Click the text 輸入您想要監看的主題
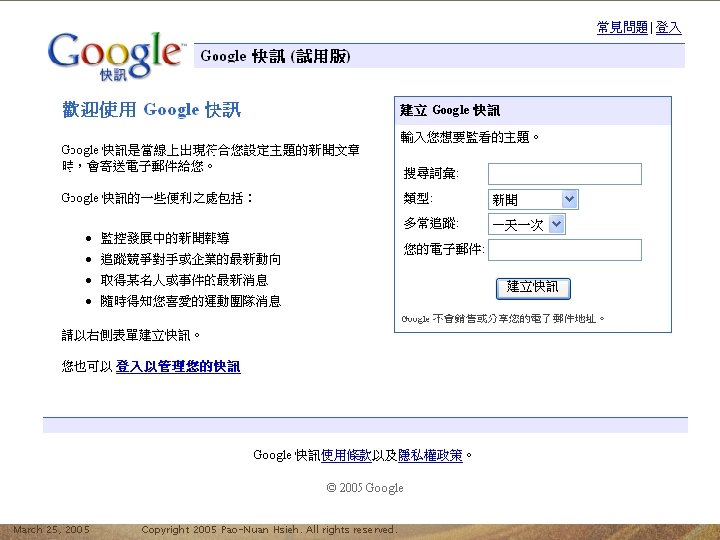 tap(470, 137)
